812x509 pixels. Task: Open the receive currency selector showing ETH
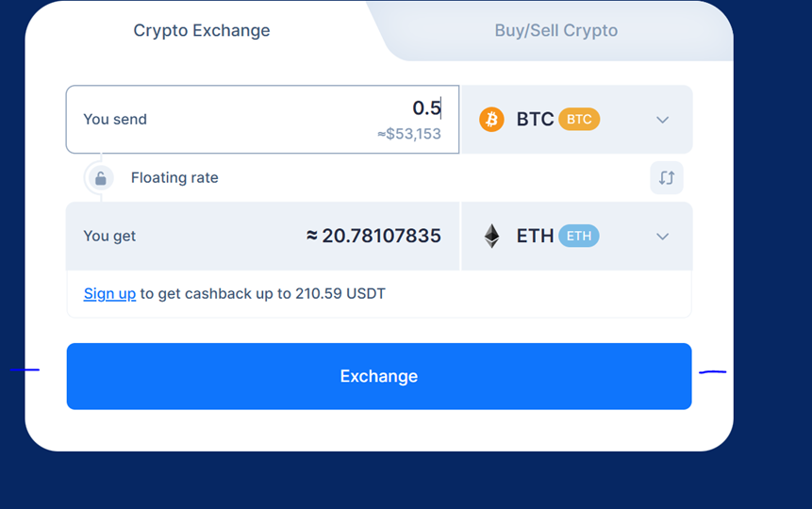577,236
